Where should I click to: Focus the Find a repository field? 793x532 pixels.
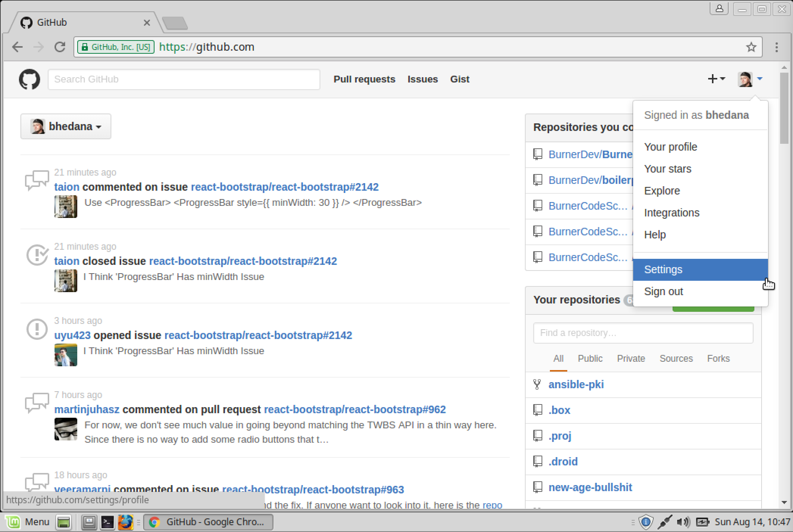[x=643, y=333]
